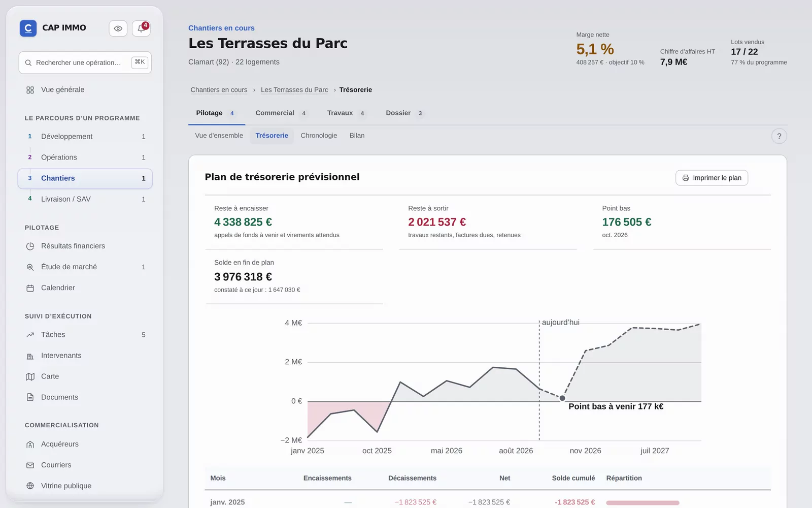
Task: Open the Bilan subtab
Action: click(357, 136)
